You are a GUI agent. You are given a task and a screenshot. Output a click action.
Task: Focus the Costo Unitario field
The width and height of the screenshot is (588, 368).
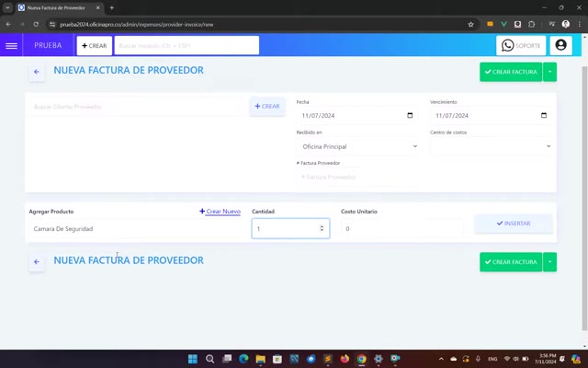tap(402, 229)
